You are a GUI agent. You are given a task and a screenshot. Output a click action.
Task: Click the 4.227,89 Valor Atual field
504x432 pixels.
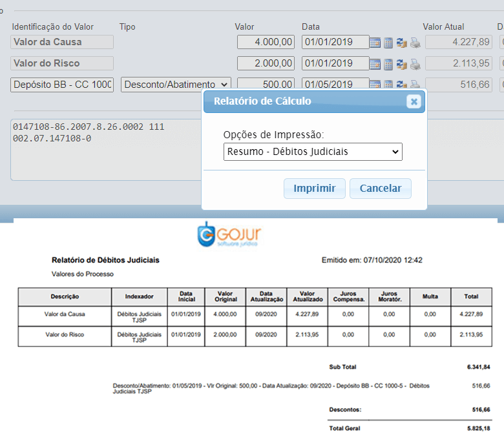[459, 42]
